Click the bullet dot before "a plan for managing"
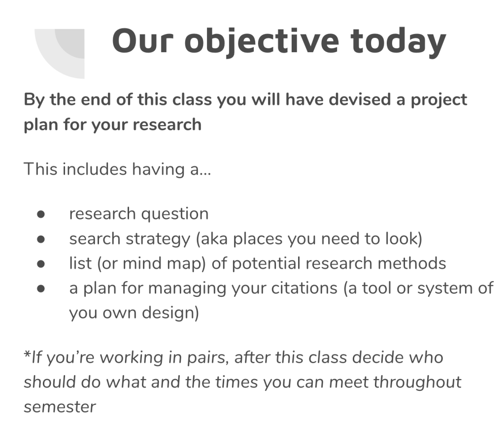The image size is (504, 422). click(41, 288)
